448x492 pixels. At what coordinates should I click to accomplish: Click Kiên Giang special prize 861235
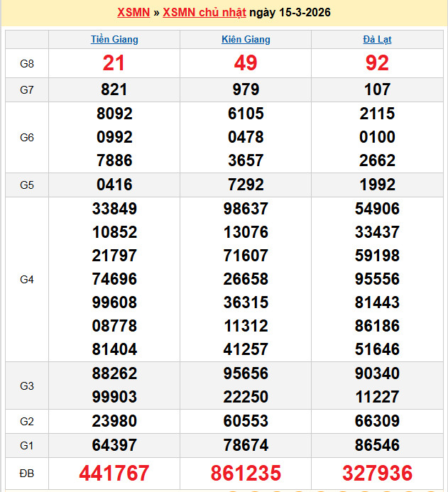[246, 473]
